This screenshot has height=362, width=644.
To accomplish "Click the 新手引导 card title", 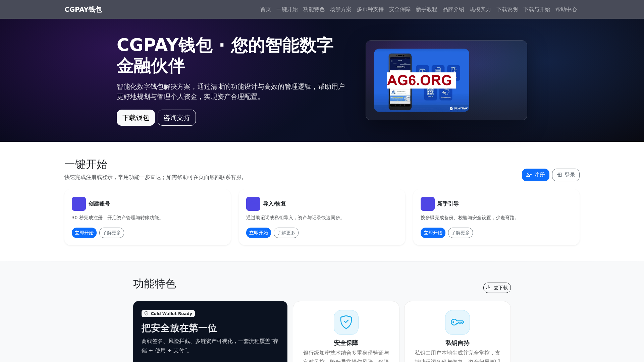I will pos(448,204).
